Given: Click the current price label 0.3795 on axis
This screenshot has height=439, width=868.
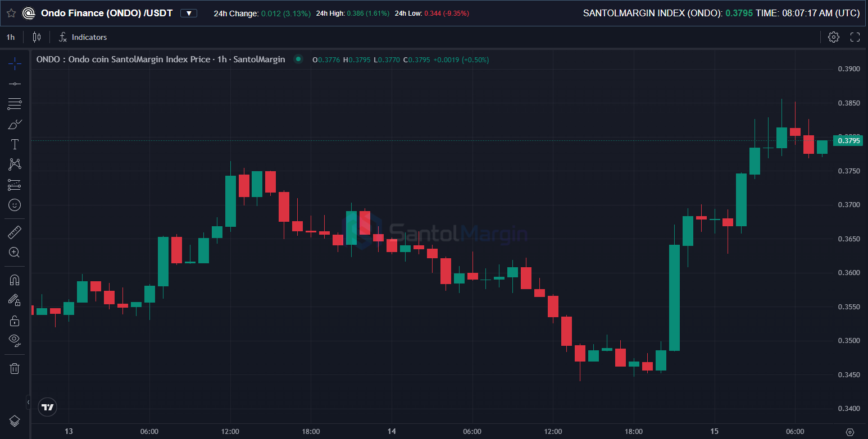Looking at the screenshot, I should (x=848, y=140).
